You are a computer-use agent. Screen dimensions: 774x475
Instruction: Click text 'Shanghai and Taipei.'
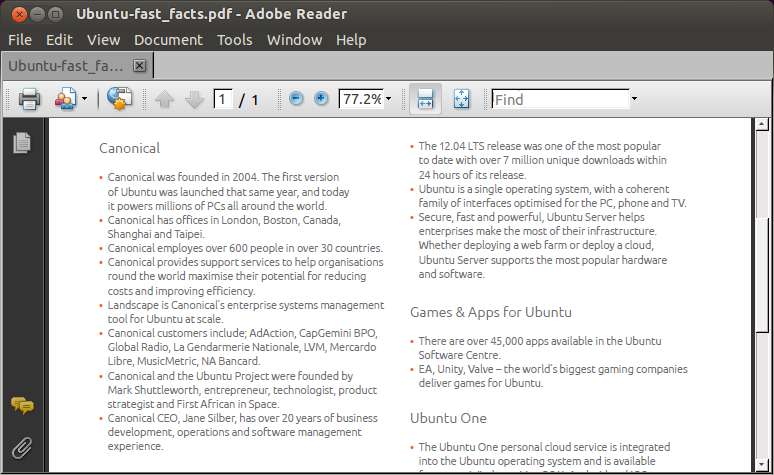pyautogui.click(x=156, y=234)
